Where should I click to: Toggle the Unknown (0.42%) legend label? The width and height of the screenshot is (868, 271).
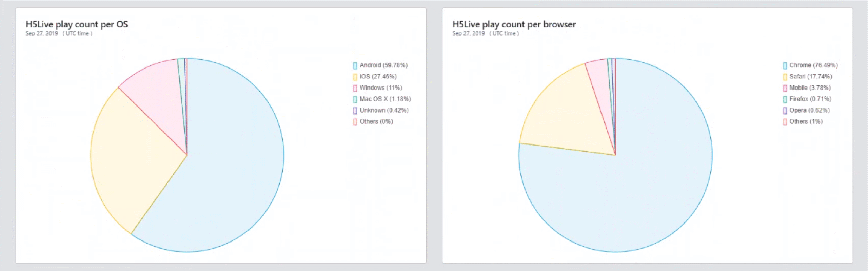tap(384, 110)
